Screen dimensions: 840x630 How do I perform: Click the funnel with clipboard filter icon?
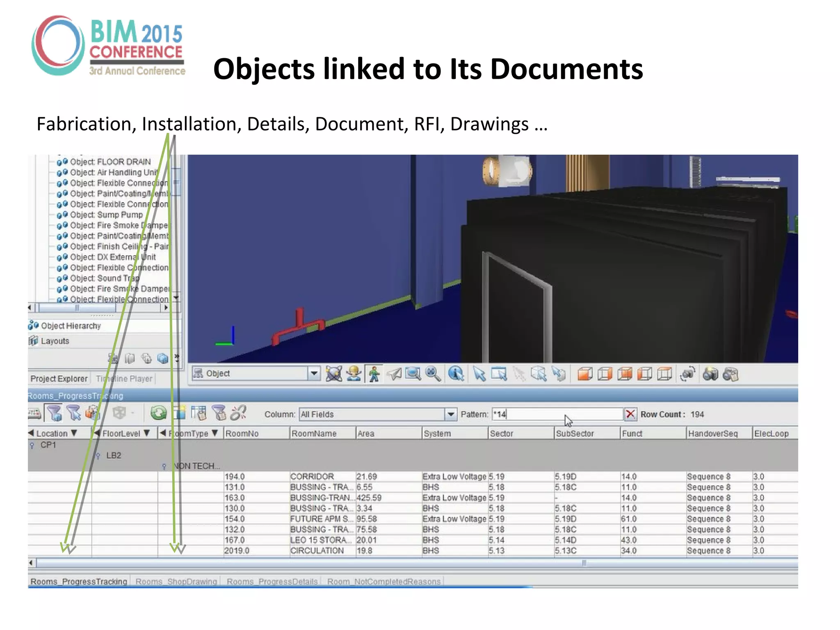point(219,413)
